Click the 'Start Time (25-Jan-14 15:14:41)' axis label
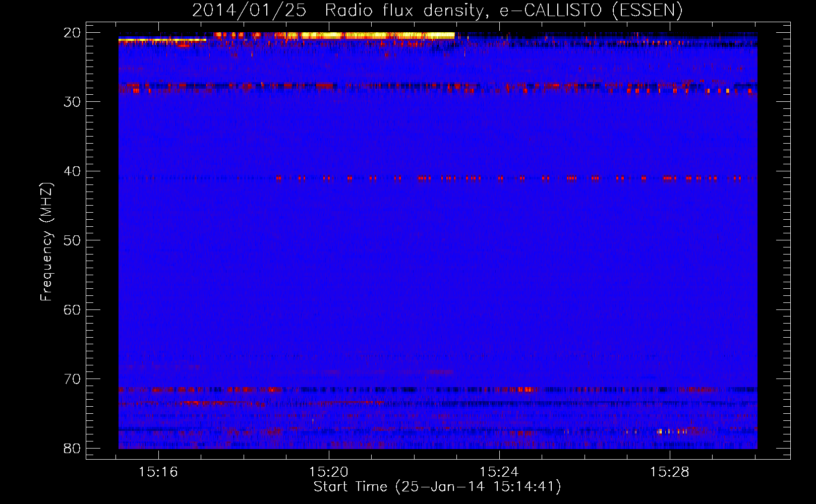The height and width of the screenshot is (504, 816). 437,487
